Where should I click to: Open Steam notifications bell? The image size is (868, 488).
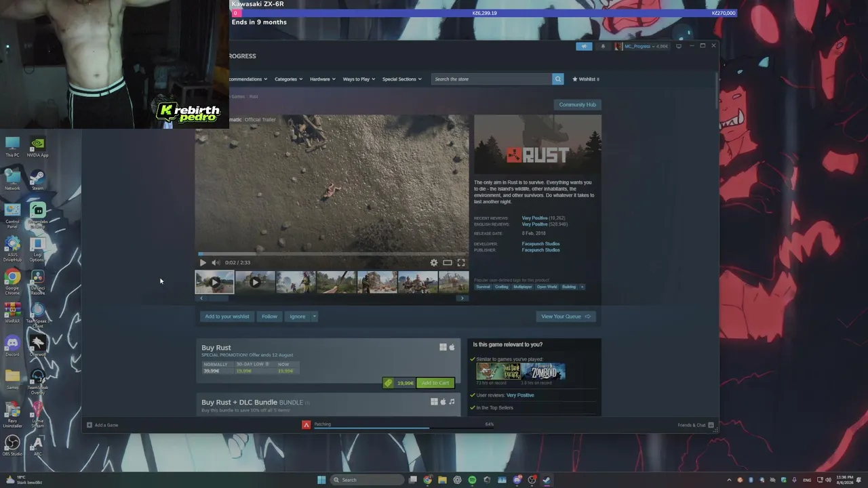pos(603,46)
